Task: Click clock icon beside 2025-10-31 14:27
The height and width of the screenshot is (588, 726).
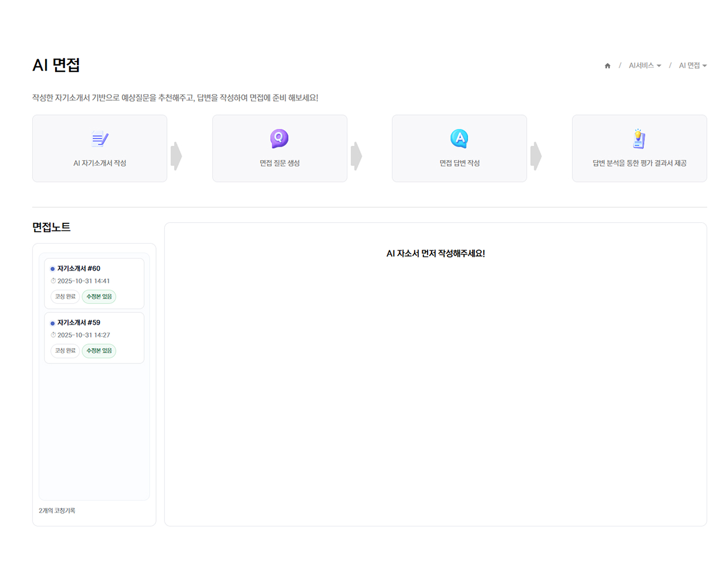Action: (53, 335)
